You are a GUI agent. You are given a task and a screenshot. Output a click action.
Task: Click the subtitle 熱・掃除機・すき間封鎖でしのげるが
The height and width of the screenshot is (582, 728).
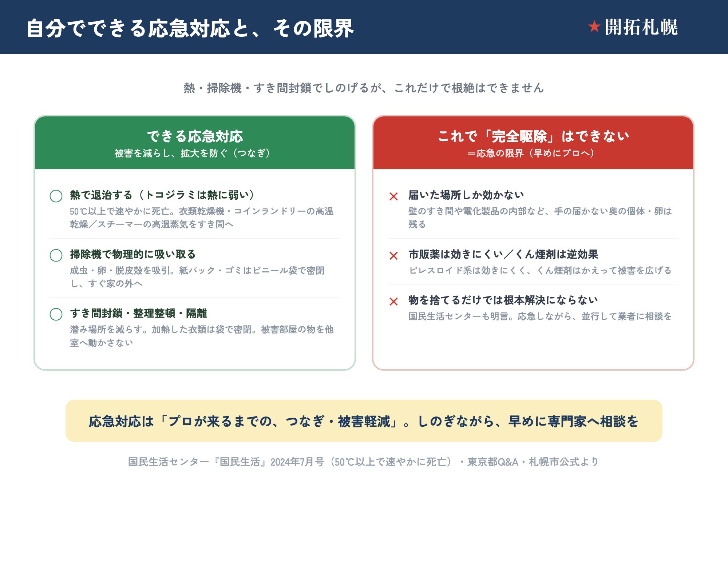tap(364, 88)
